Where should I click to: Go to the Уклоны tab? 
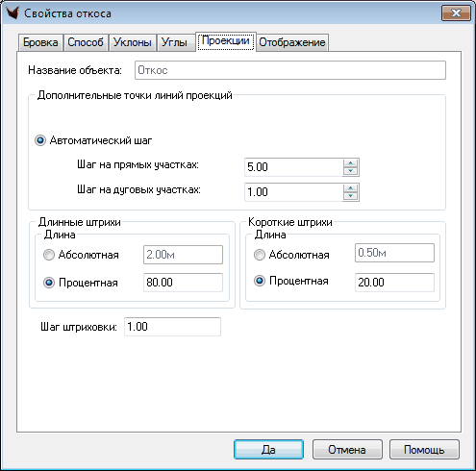(x=133, y=42)
